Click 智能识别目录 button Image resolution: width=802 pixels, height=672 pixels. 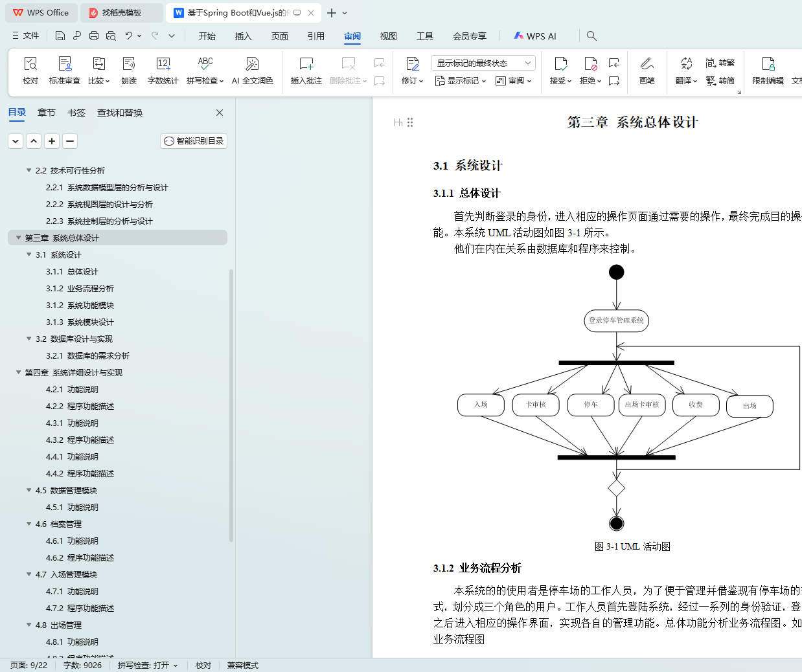point(194,140)
